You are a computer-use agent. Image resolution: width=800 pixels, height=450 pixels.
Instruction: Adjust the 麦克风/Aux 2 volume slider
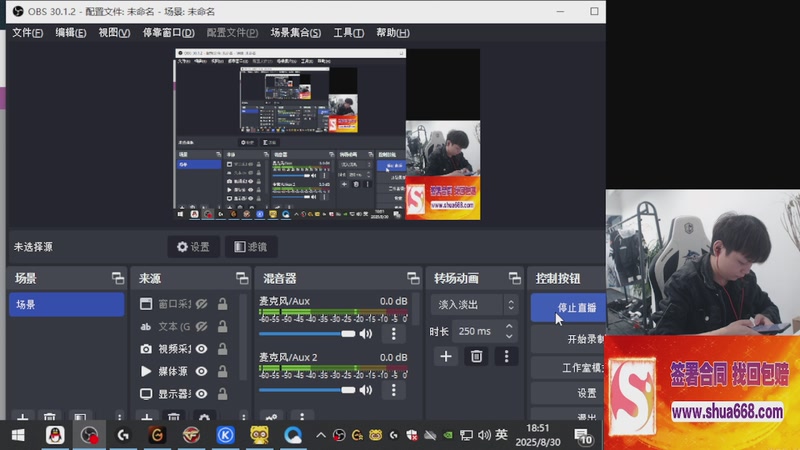click(307, 390)
